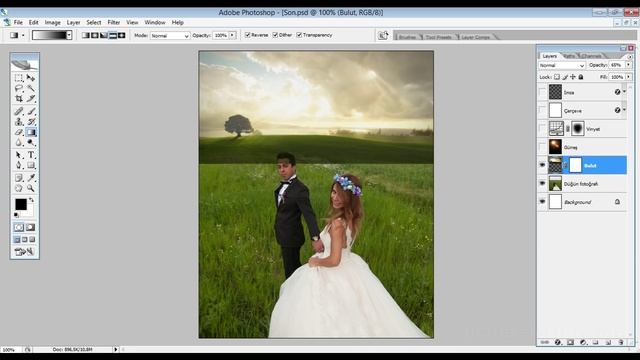The width and height of the screenshot is (640, 360).
Task: Select the Eyedropper tool
Action: (31, 178)
